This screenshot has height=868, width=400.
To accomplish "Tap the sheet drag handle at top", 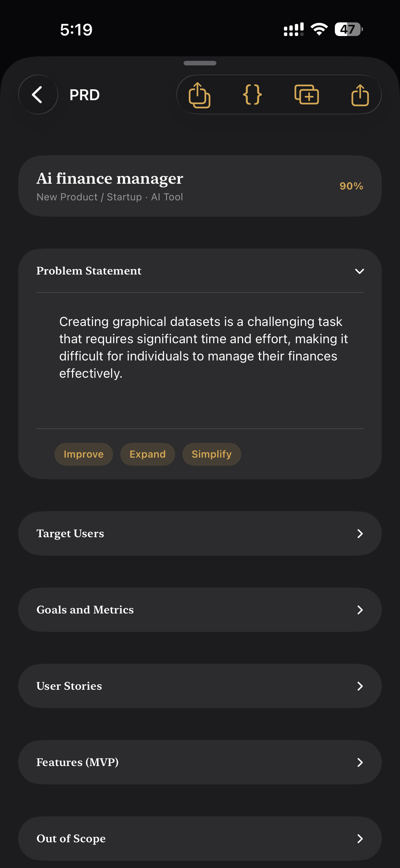I will pos(200,63).
